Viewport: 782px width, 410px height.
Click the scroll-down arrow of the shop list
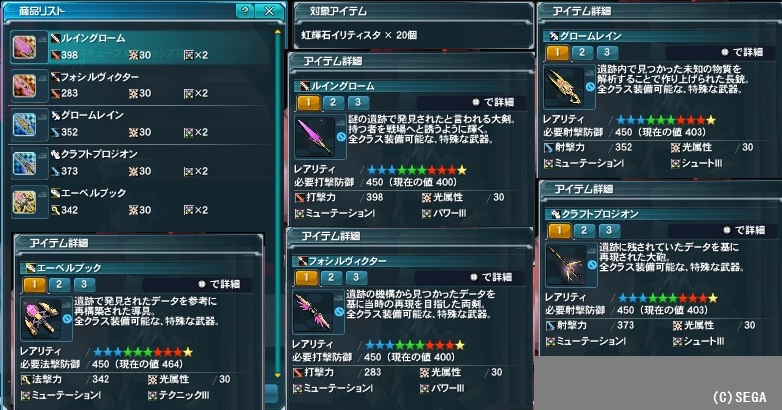pyautogui.click(x=278, y=375)
